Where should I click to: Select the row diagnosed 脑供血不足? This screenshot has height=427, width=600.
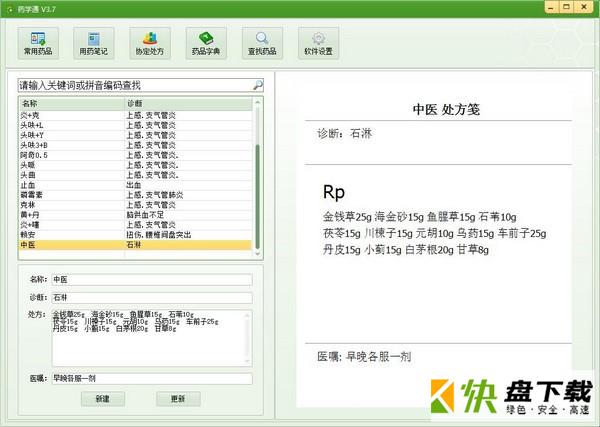tap(136, 215)
